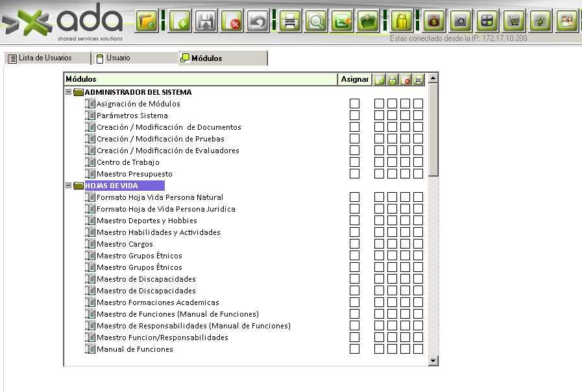The height and width of the screenshot is (392, 582).
Task: Check Asignar box for Manual de Funciones
Action: [x=354, y=349]
